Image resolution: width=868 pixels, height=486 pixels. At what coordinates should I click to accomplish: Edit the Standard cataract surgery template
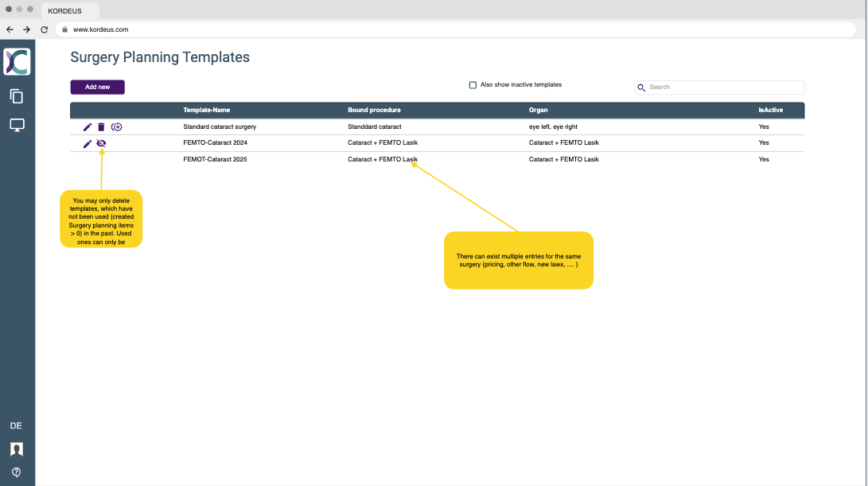tap(88, 127)
